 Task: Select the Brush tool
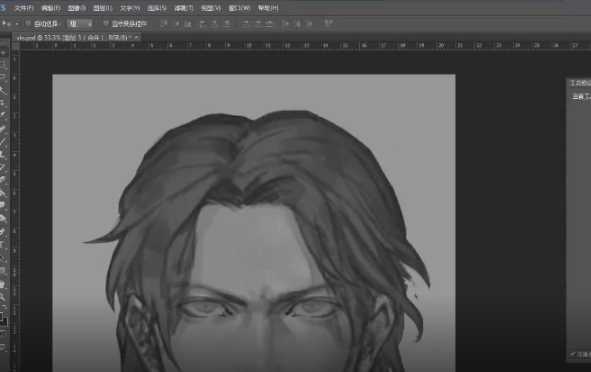[3, 140]
